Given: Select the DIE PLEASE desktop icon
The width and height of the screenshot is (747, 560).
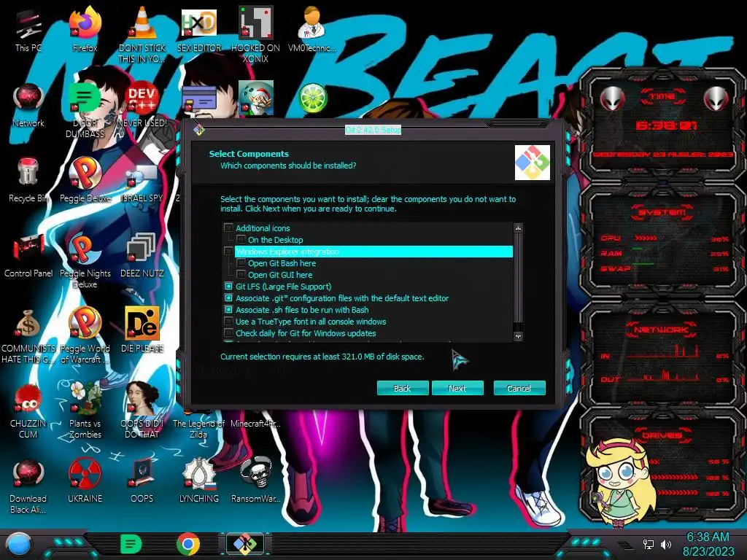Looking at the screenshot, I should click(142, 330).
